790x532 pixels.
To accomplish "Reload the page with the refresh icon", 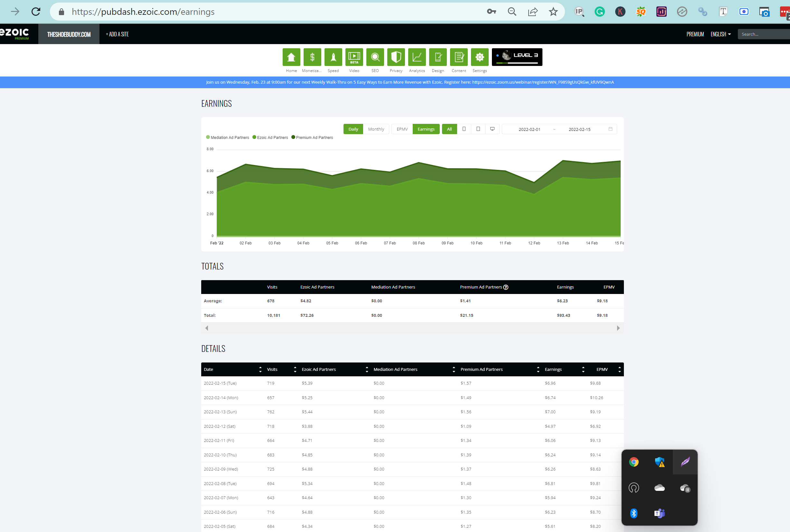I will [x=36, y=12].
